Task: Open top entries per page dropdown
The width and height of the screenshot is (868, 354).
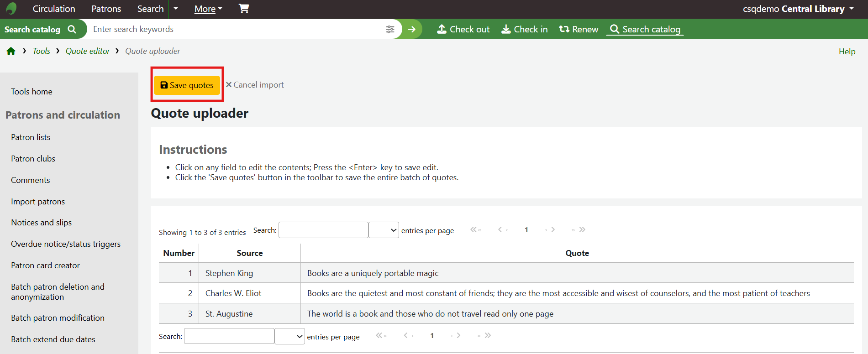Action: 384,230
